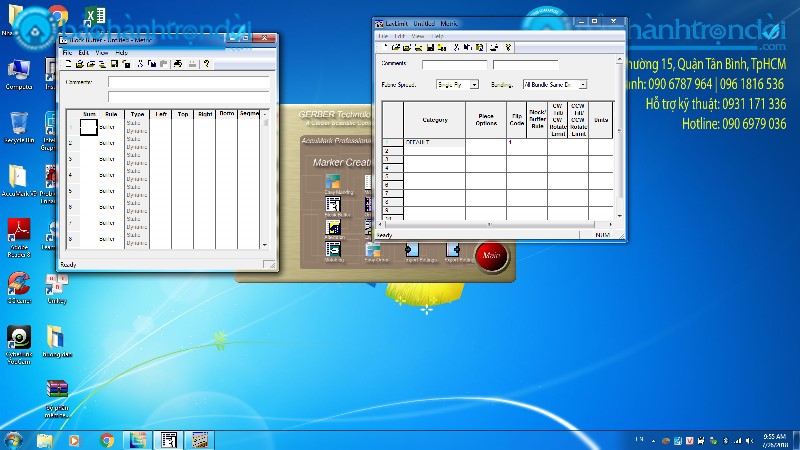Click New icon in LayLimit toolbar

(x=385, y=47)
